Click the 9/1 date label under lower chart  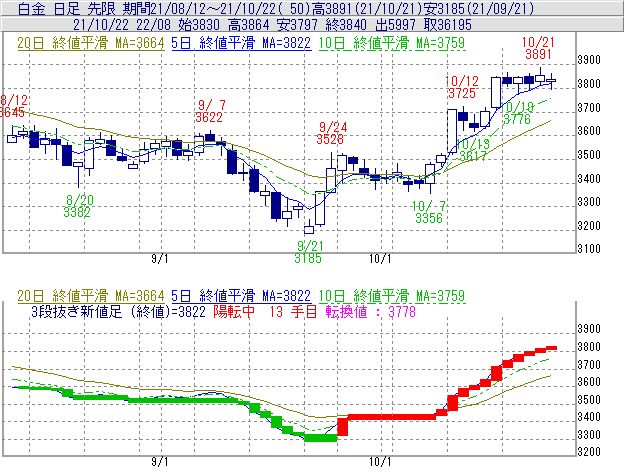160,462
